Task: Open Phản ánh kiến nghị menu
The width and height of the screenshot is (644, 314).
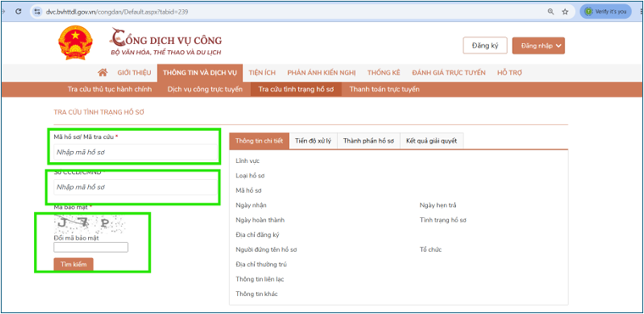Action: pyautogui.click(x=322, y=73)
